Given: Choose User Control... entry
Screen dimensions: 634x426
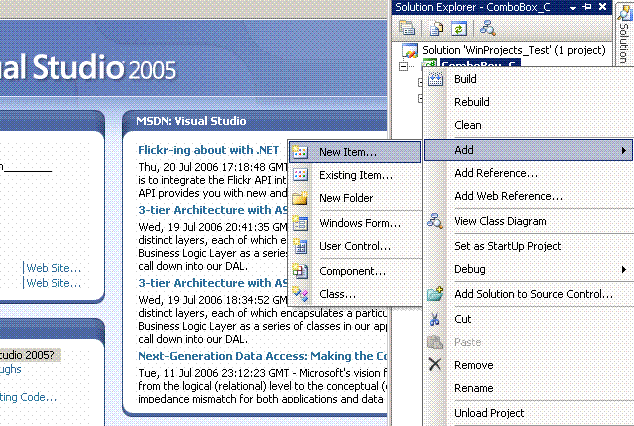Looking at the screenshot, I should pos(355,246).
